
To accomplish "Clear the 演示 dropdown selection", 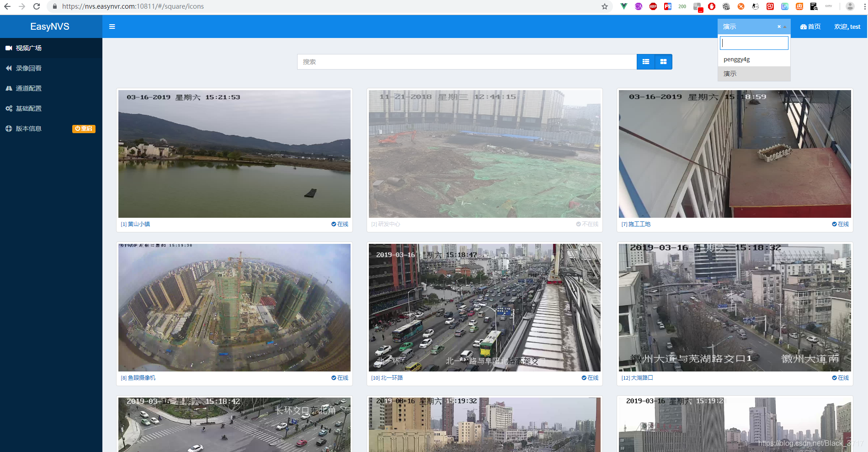I will click(x=779, y=27).
